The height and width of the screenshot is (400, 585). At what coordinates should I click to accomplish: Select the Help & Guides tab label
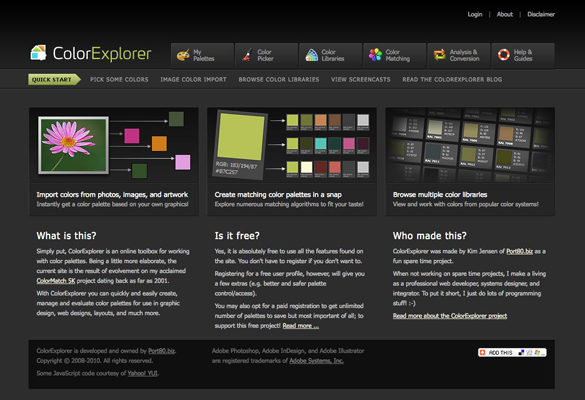click(523, 55)
